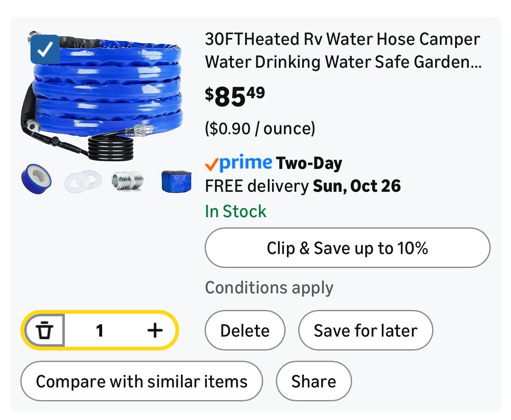Move item with Save for later
Image resolution: width=511 pixels, height=420 pixels.
click(x=365, y=331)
